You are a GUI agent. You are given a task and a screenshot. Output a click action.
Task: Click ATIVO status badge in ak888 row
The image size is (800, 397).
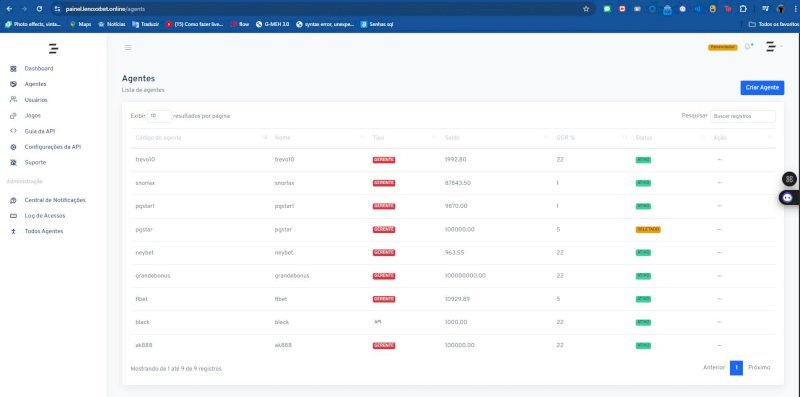[643, 345]
